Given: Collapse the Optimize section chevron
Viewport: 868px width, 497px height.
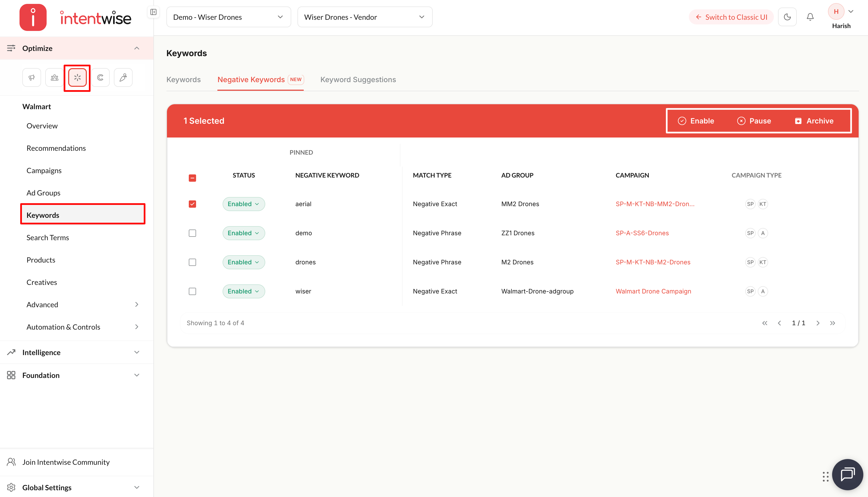Looking at the screenshot, I should (x=137, y=48).
